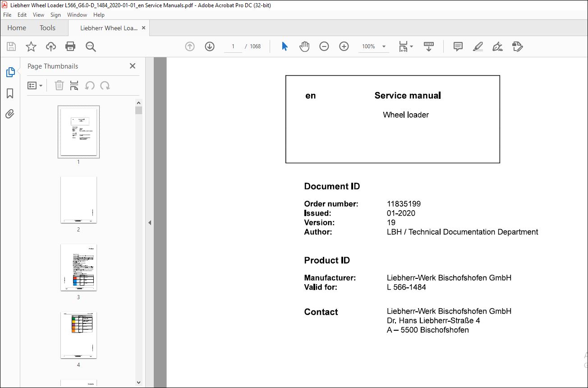Open the Bookmarks sidebar panel
Image resolution: width=588 pixels, height=388 pixels.
point(10,93)
